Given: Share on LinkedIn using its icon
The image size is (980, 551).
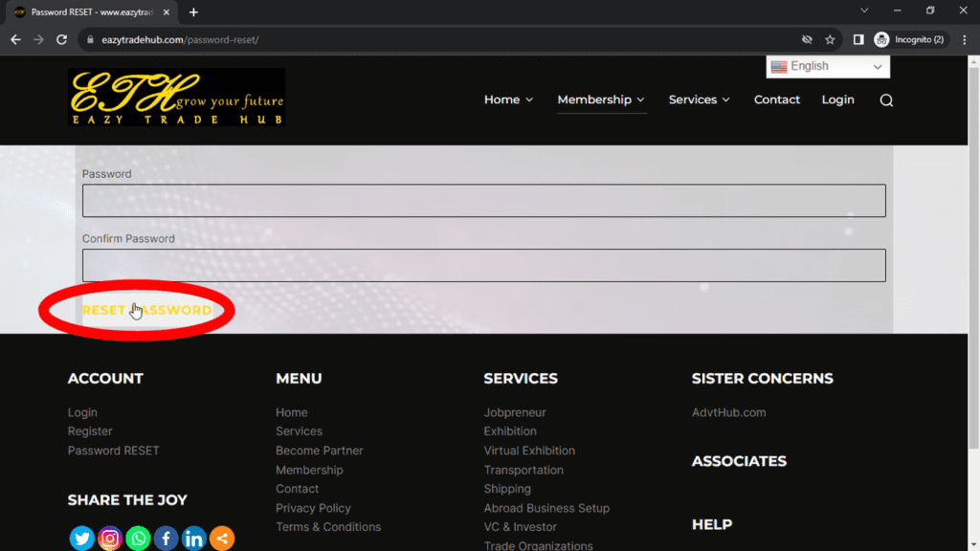Looking at the screenshot, I should [193, 539].
